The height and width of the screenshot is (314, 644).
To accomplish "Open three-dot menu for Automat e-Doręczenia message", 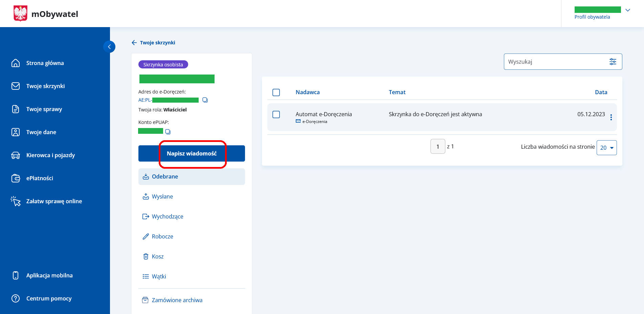I will click(611, 117).
